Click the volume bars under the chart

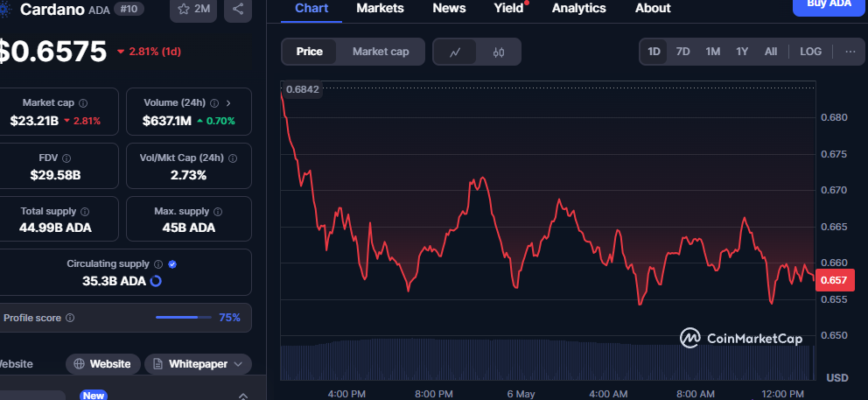coord(547,359)
